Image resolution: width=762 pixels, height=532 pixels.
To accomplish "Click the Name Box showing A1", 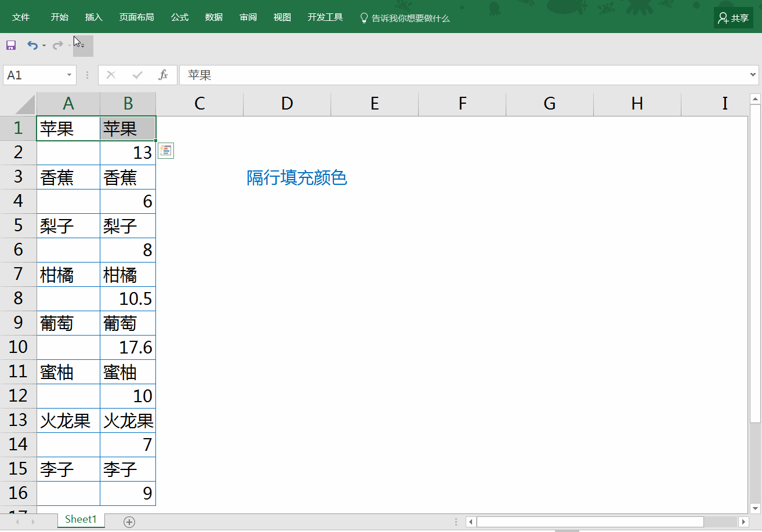I will 34,75.
